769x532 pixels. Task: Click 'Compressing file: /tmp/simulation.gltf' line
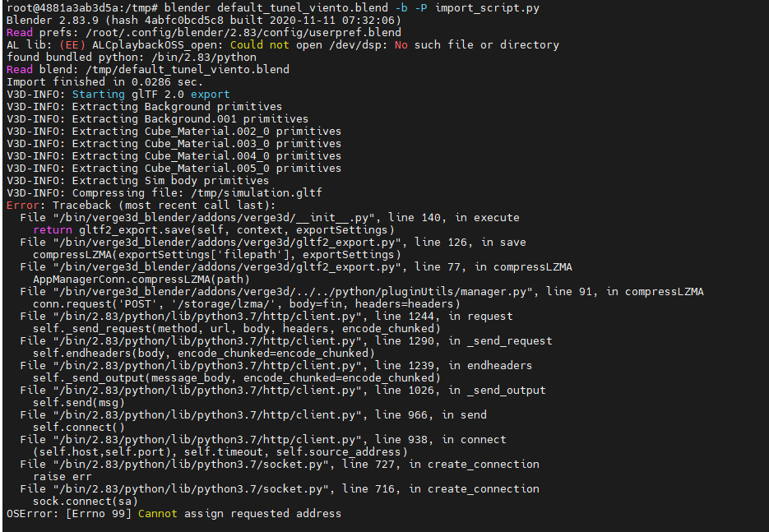click(x=164, y=192)
